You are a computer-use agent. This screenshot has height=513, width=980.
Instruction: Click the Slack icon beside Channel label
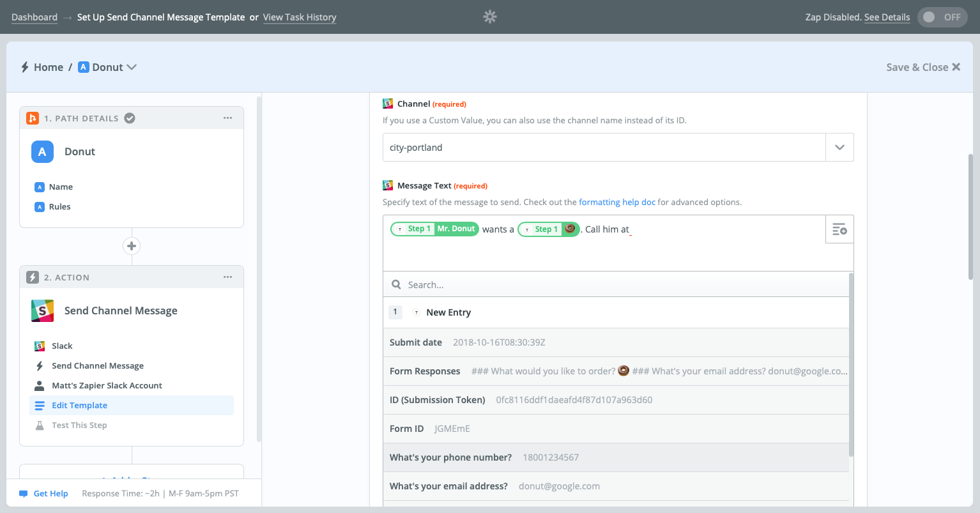388,103
